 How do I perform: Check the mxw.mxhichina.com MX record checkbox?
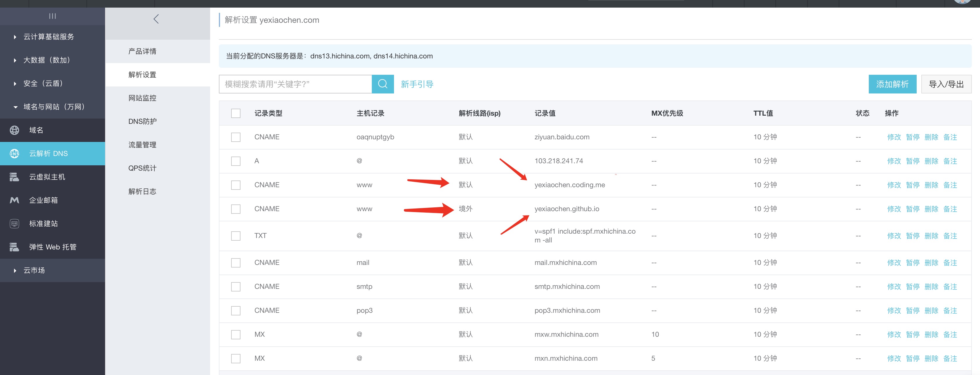(236, 335)
